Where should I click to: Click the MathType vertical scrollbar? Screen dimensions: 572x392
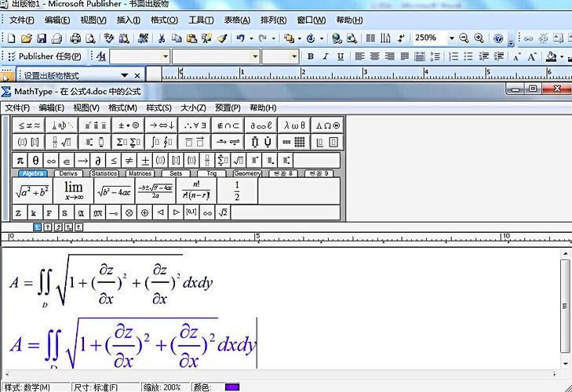pos(565,307)
